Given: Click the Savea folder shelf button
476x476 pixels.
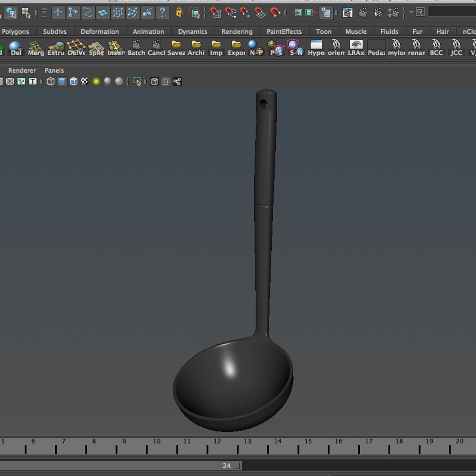Looking at the screenshot, I should point(176,48).
